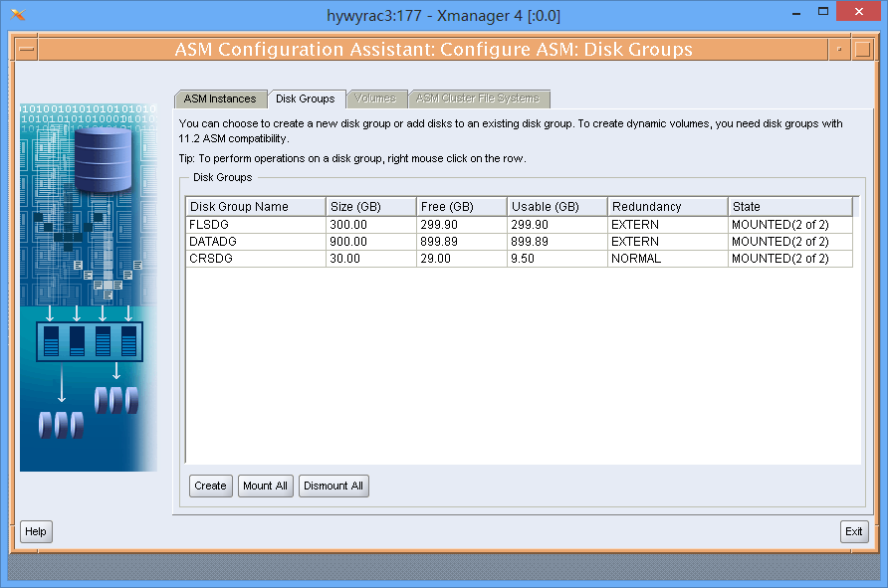Click the Redundancy column header

pos(668,207)
